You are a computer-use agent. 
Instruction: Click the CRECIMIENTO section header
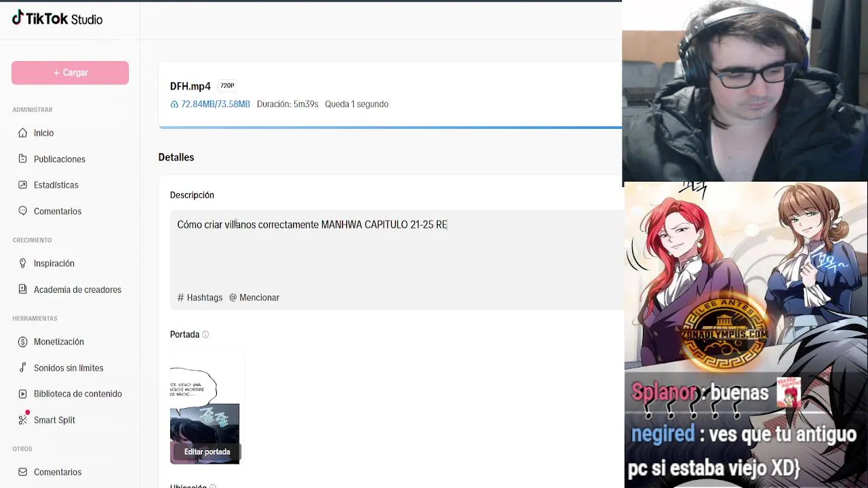[32, 240]
